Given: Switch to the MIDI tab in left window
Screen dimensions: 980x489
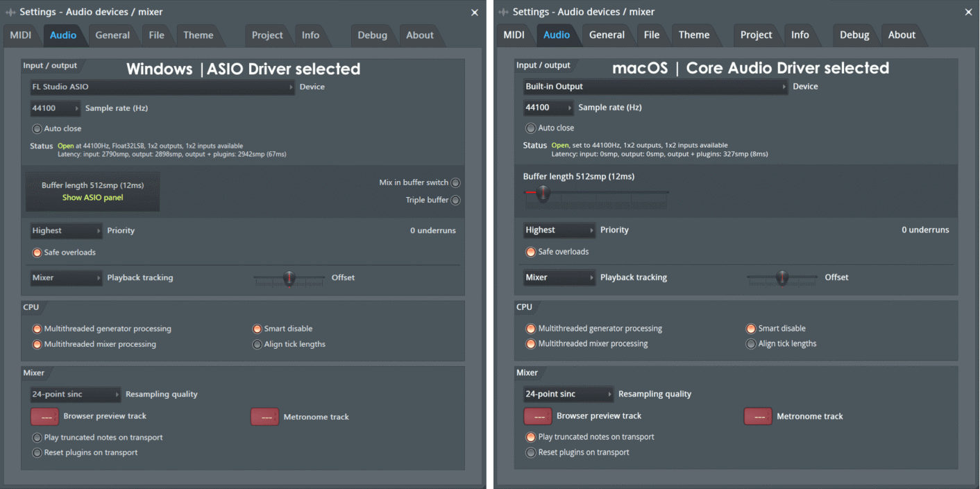Looking at the screenshot, I should point(21,35).
